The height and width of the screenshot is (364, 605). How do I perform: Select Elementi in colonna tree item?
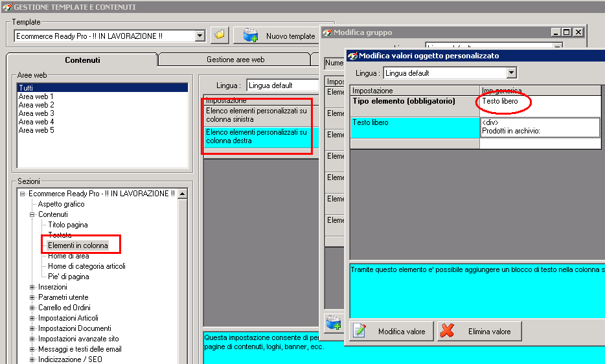(x=78, y=245)
